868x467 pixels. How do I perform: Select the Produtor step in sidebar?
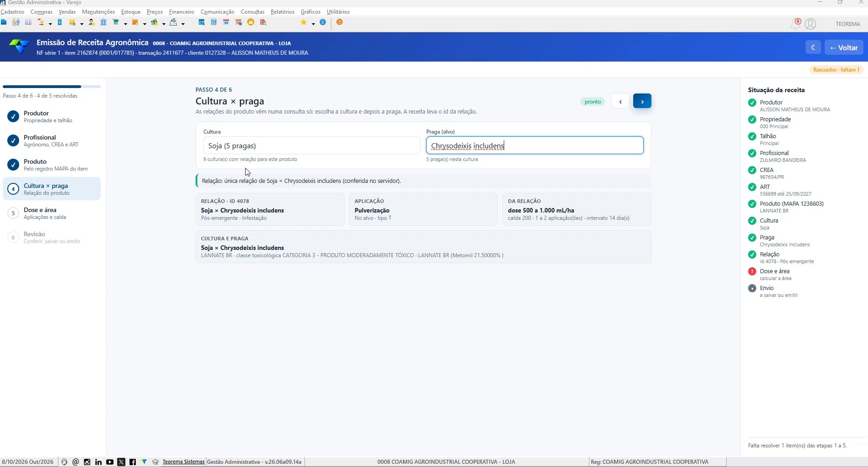52,116
